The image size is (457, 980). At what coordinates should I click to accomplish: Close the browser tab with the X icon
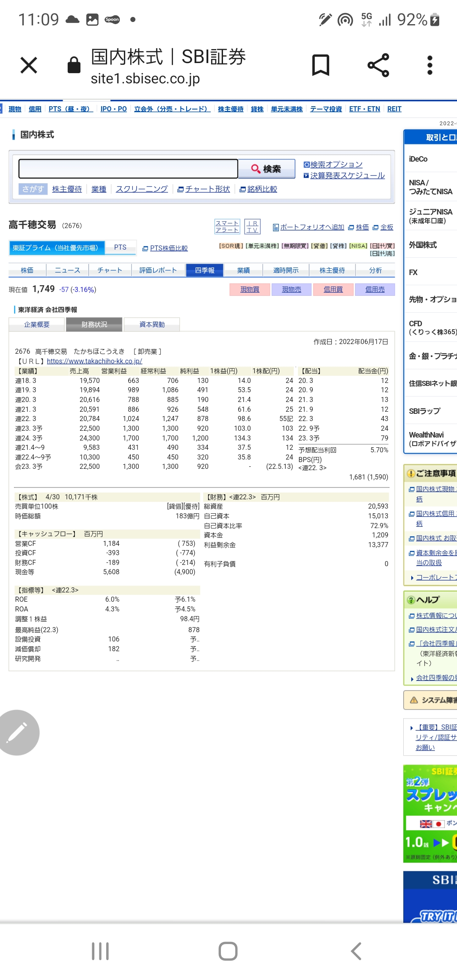pos(29,65)
